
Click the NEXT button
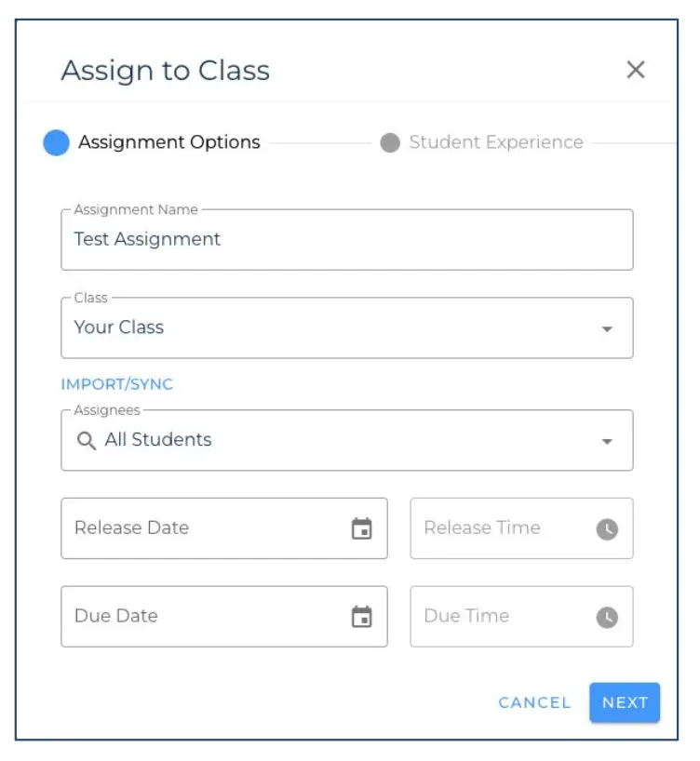(625, 702)
